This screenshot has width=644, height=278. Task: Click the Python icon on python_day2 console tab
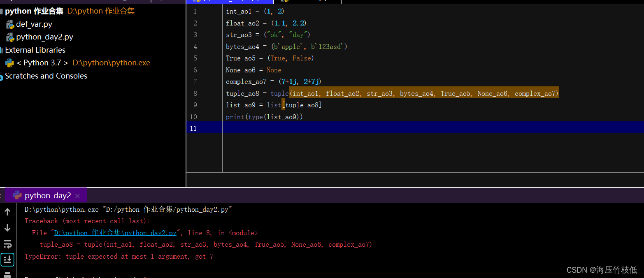click(x=17, y=195)
